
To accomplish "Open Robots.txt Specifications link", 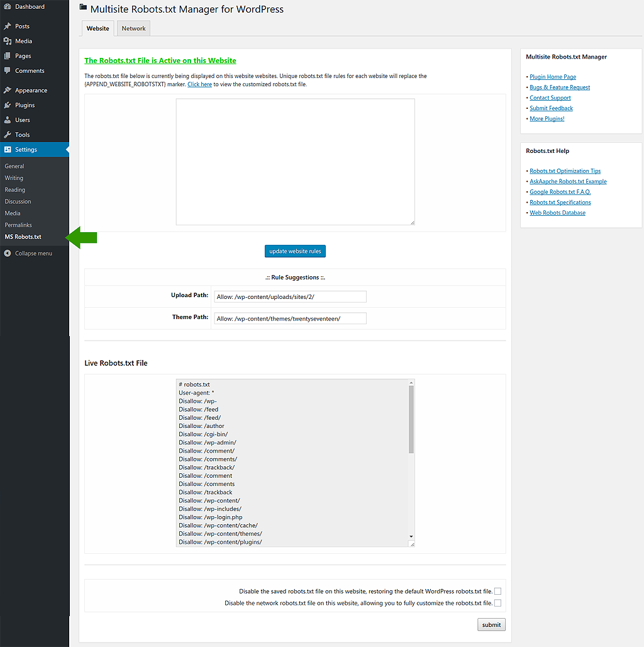I will 560,202.
